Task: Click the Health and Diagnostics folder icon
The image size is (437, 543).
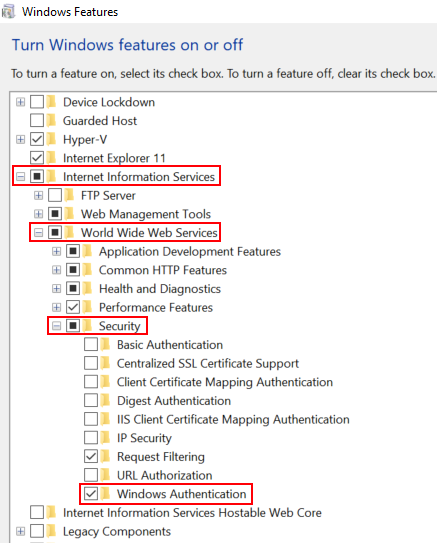Action: pyautogui.click(x=88, y=288)
